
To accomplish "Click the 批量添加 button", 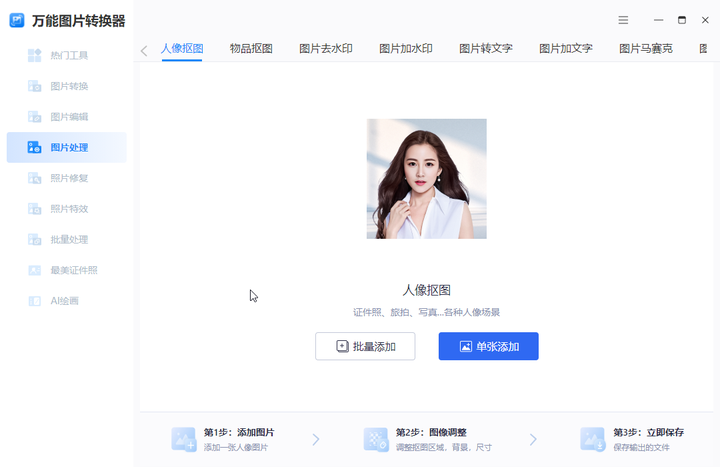I will [365, 346].
